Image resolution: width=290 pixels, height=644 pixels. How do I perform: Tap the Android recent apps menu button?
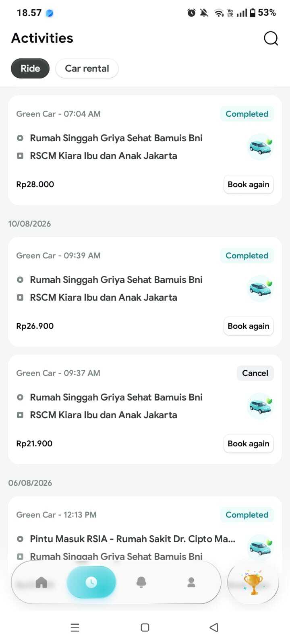coord(75,627)
